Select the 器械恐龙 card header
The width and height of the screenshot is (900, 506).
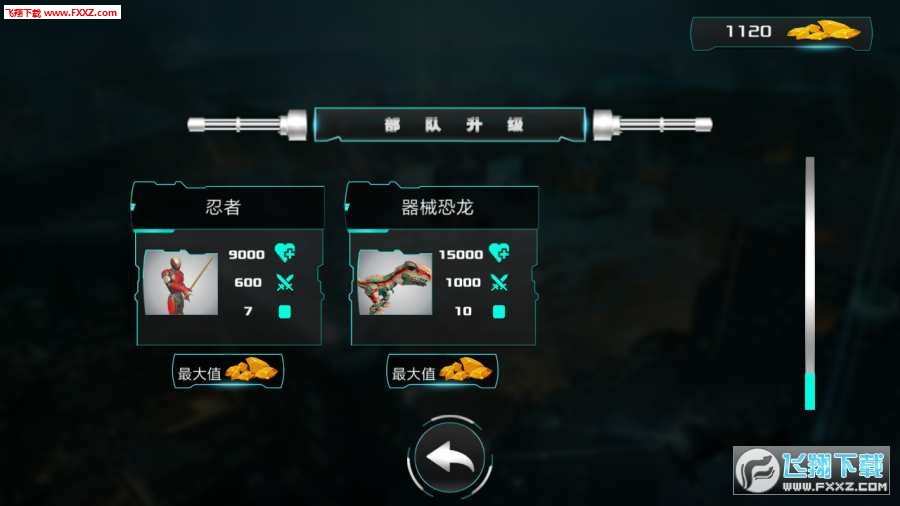(x=441, y=207)
